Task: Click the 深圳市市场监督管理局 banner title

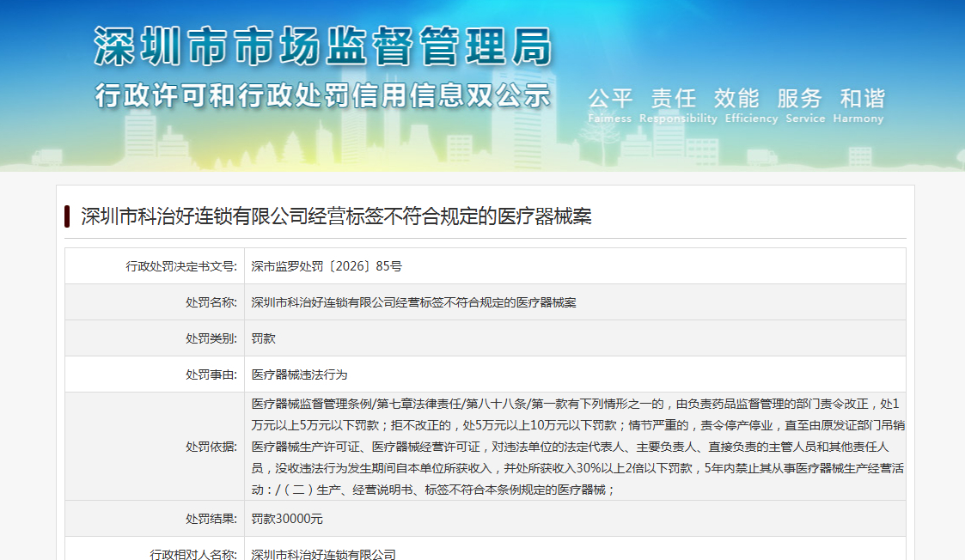Action: click(x=324, y=46)
